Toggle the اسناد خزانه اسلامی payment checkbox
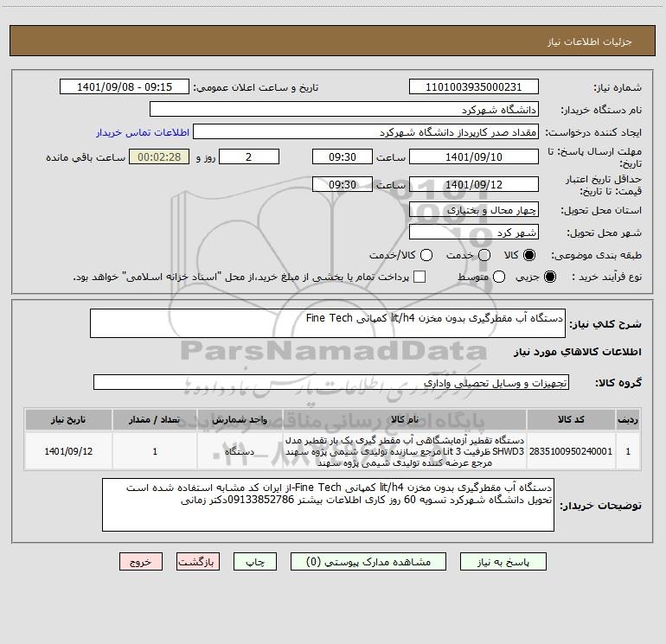Viewport: 666px width, 644px height. click(419, 277)
